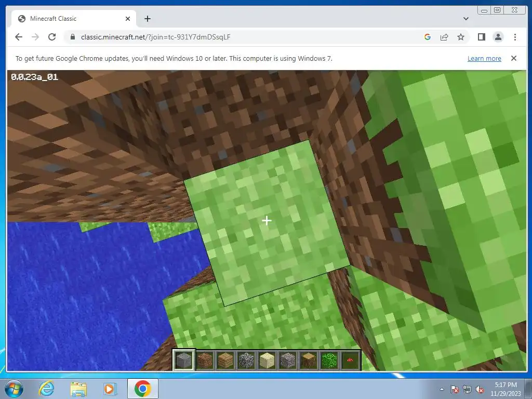Open Chrome side panel

(x=482, y=37)
